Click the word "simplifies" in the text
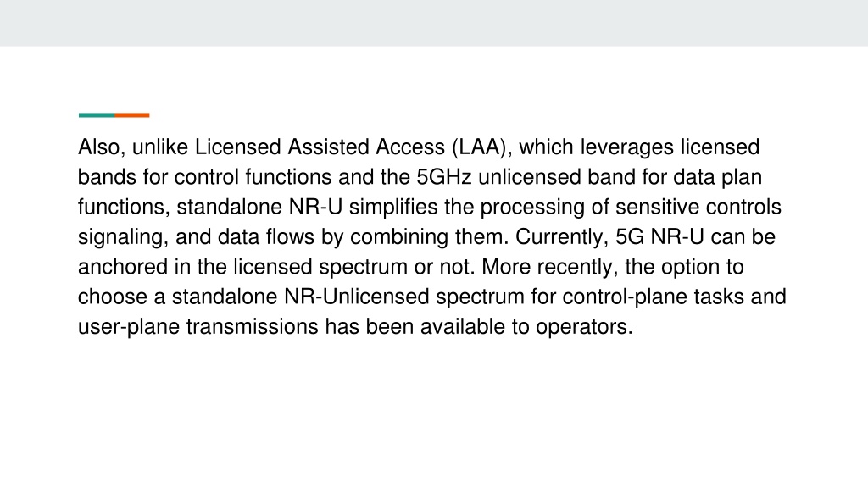 coord(393,207)
